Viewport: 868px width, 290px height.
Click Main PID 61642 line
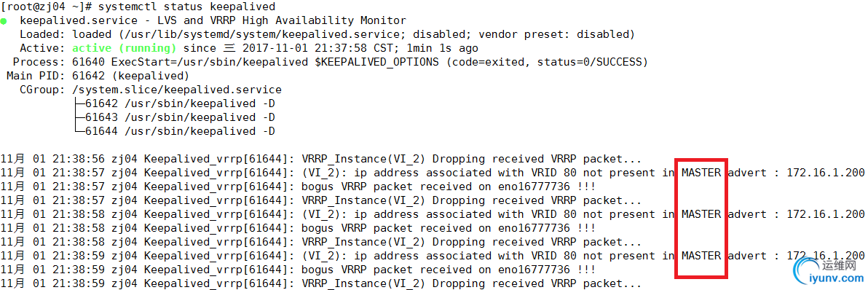(98, 76)
